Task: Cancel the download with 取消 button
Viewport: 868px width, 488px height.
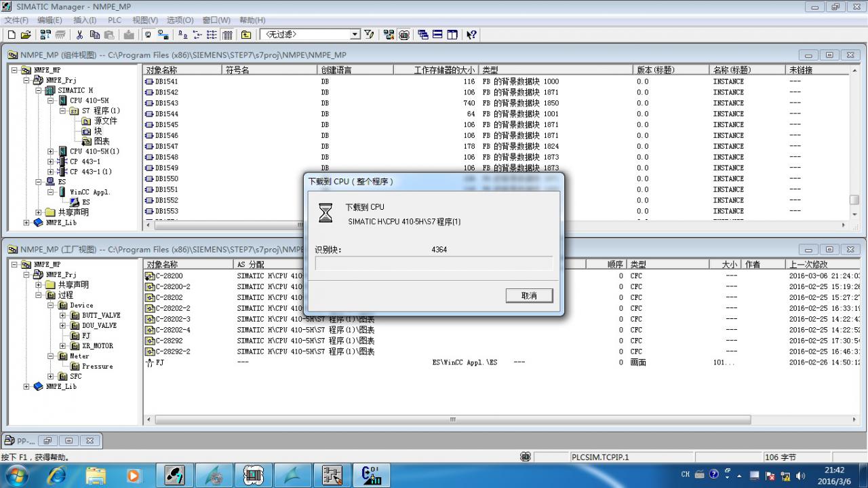Action: [x=529, y=296]
